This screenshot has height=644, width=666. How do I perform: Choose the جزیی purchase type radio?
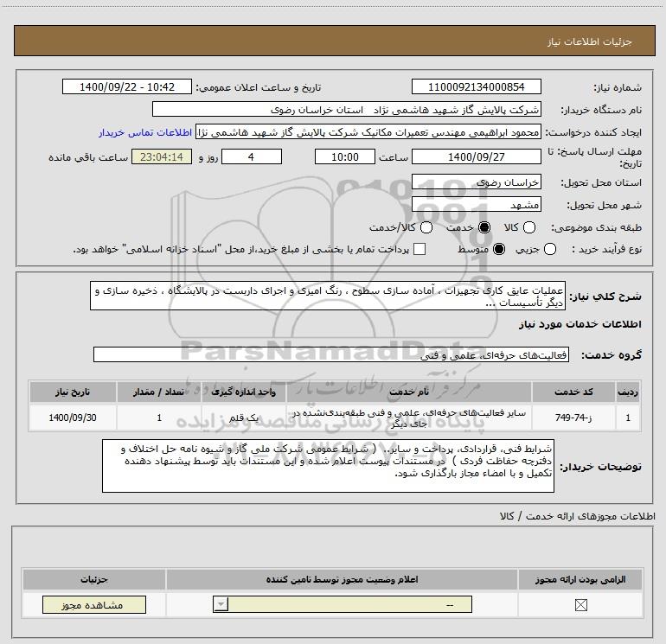[549, 249]
